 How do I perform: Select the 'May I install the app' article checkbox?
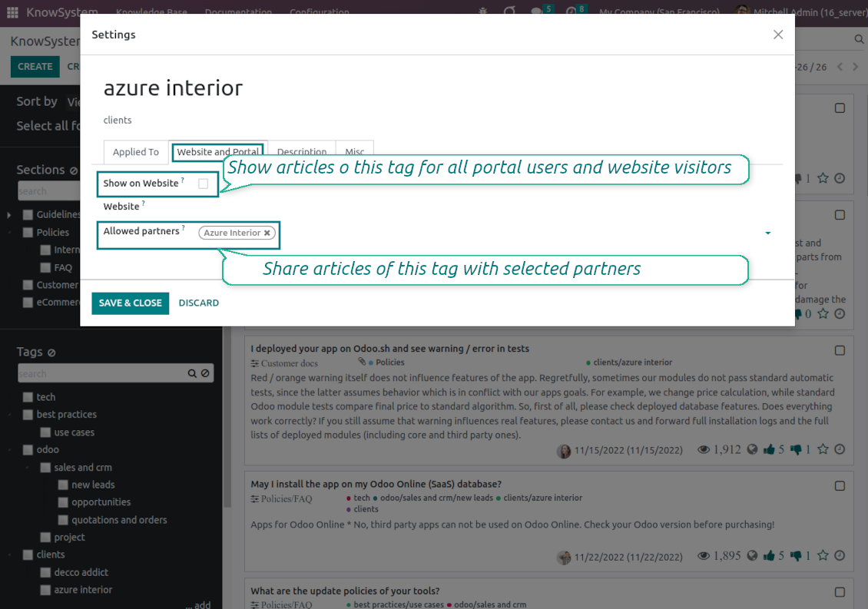click(x=840, y=485)
